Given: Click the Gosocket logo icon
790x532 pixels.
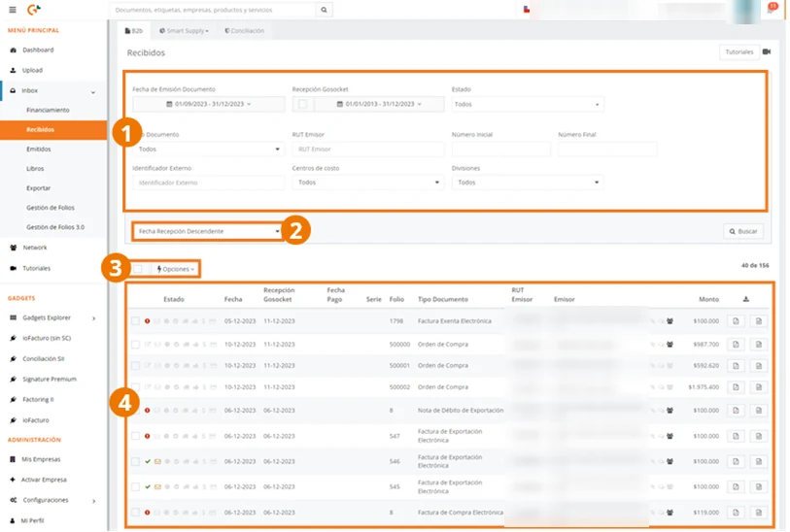Looking at the screenshot, I should click(34, 9).
